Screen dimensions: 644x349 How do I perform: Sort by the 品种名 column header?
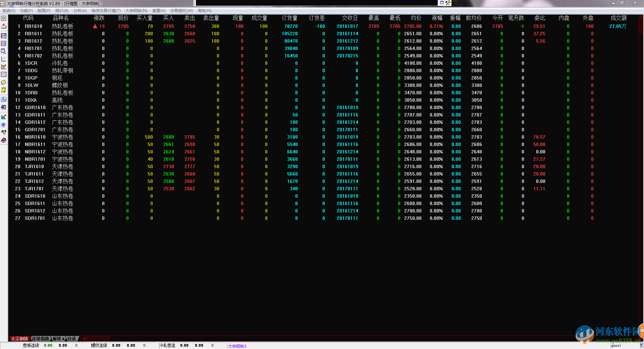[x=61, y=18]
